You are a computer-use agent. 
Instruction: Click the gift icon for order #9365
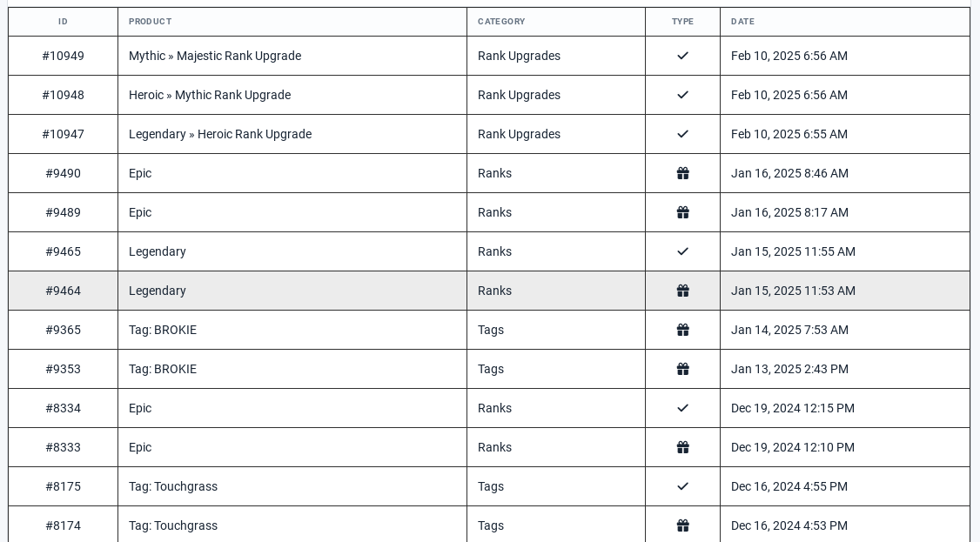pos(682,330)
